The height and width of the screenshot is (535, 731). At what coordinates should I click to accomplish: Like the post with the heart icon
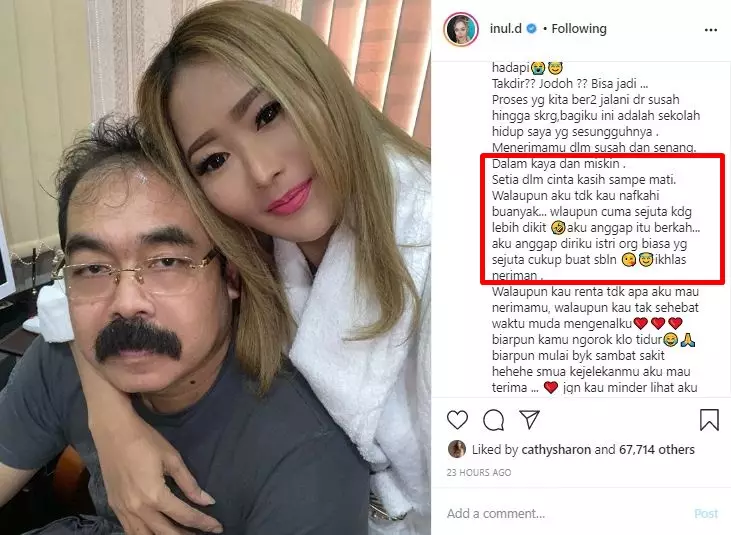[x=457, y=420]
